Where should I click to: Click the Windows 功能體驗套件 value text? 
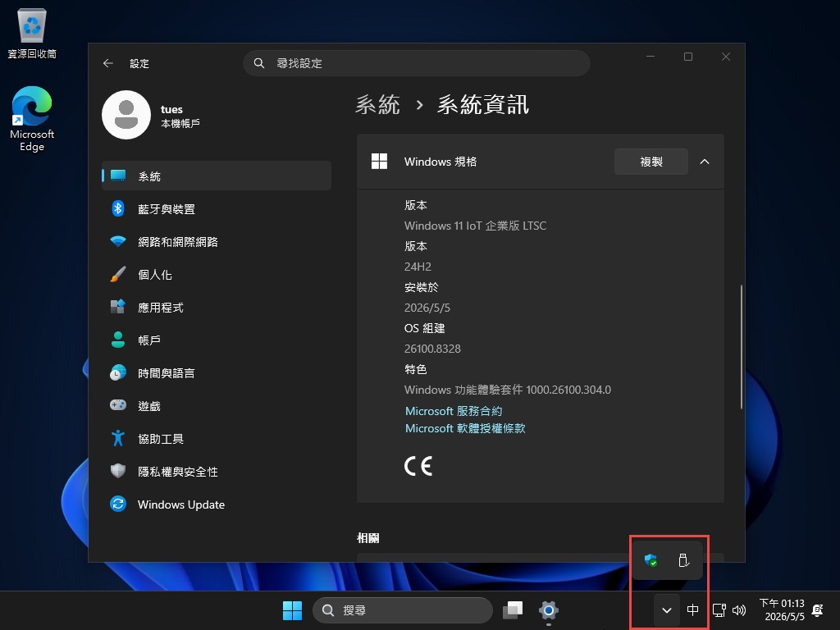point(507,390)
